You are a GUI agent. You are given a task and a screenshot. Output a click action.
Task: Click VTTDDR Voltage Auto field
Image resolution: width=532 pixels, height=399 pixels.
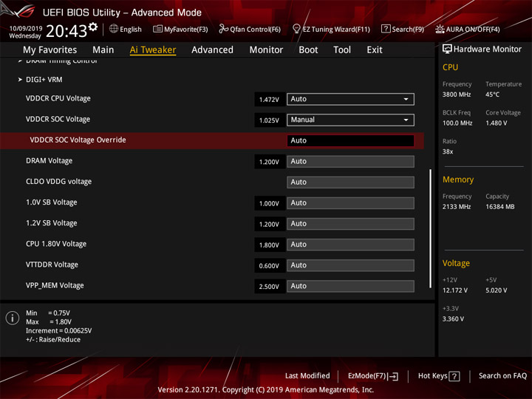[x=350, y=265]
